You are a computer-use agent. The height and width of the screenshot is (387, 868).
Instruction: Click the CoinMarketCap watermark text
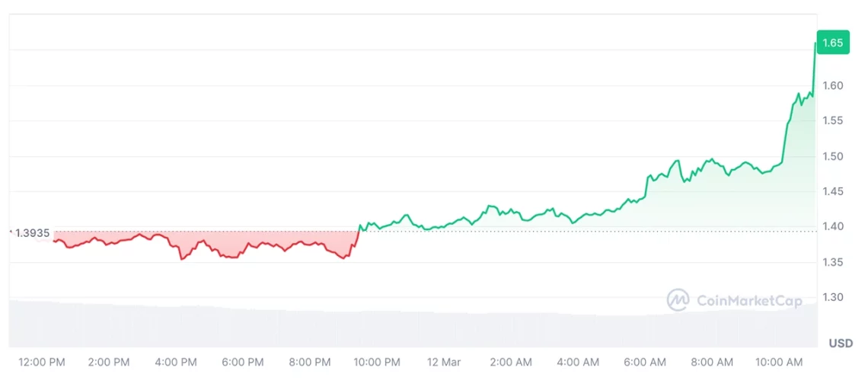coord(749,301)
